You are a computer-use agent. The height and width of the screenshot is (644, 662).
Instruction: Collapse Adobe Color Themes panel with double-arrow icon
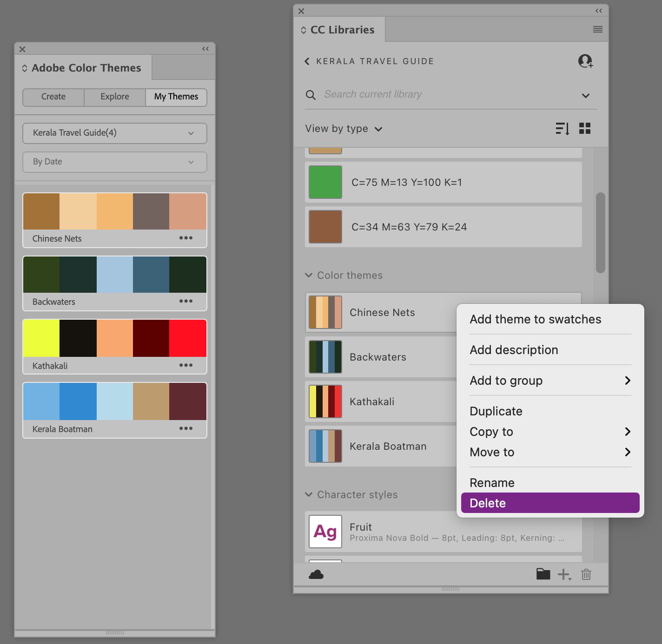click(205, 49)
